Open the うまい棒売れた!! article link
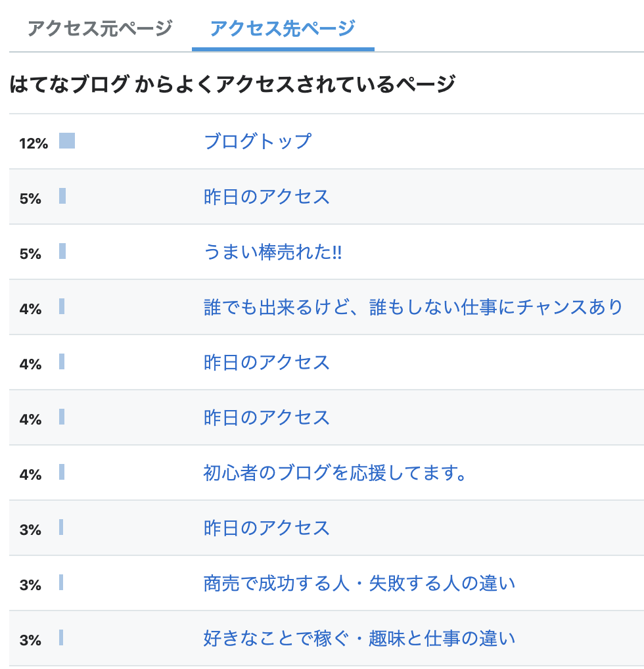The image size is (644, 669). point(273,252)
